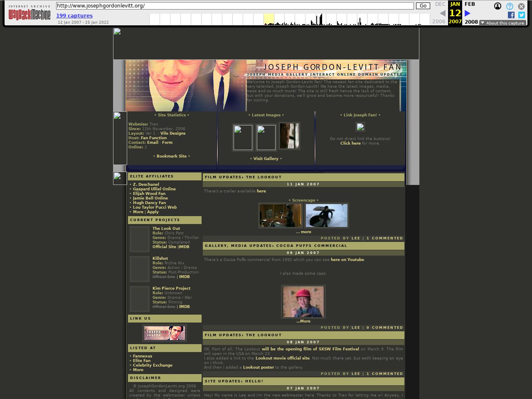Share this capture on Twitter
The image size is (532, 399).
[521, 15]
